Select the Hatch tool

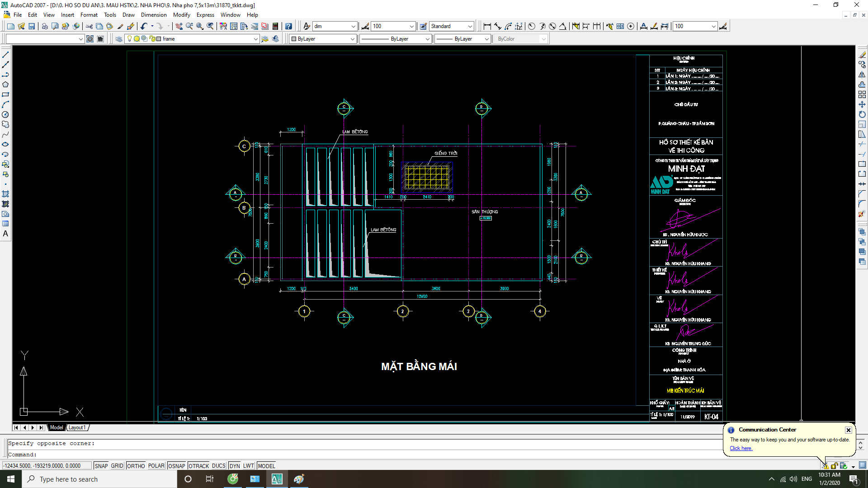(5, 194)
